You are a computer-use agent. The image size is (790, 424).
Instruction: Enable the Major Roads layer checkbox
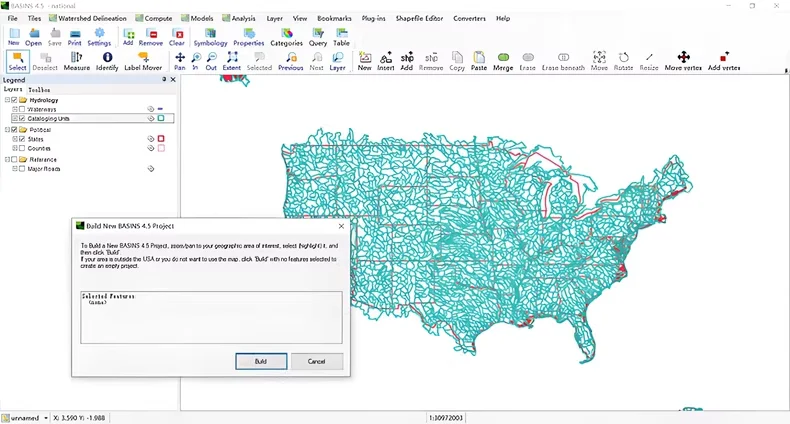[22, 169]
